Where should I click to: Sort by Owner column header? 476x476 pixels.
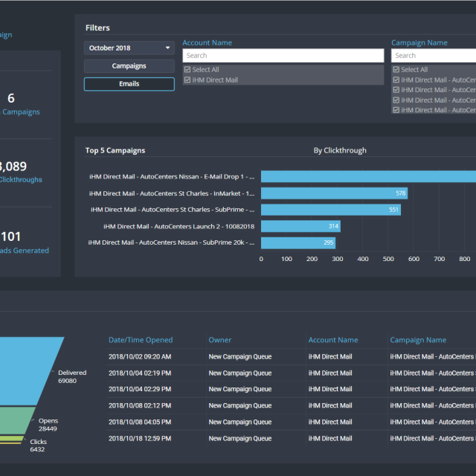point(220,340)
